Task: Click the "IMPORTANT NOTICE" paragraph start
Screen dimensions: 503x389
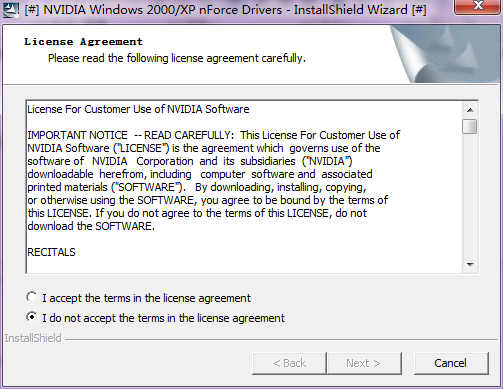Action: 77,135
